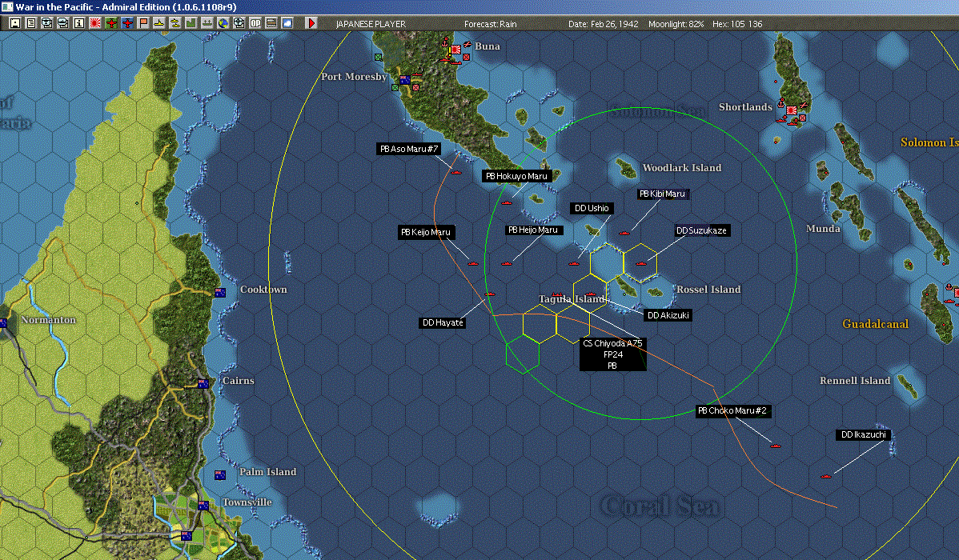Screen dimensions: 959x560
Task: Click the Normanton town name
Action: 48,320
